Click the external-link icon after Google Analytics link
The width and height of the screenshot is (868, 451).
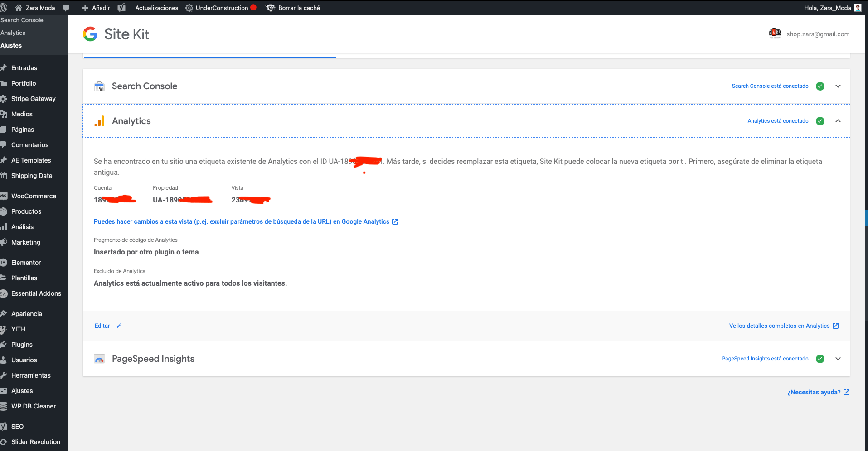click(x=395, y=221)
